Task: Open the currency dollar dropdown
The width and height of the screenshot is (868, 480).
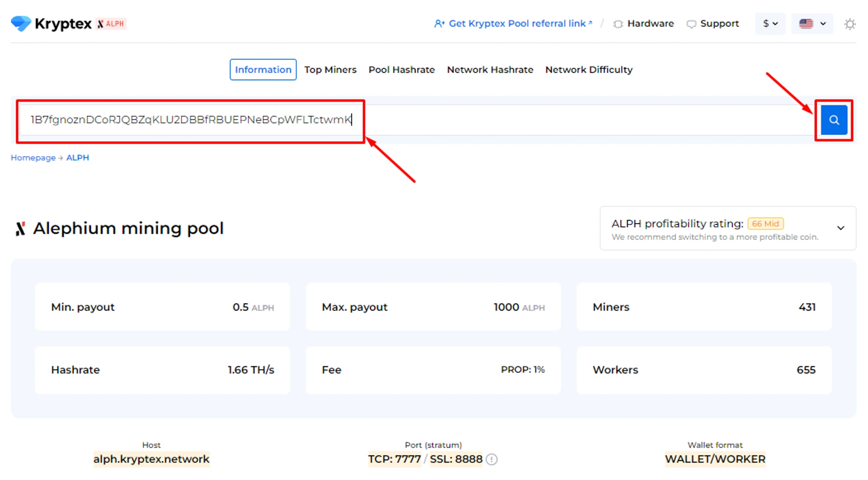Action: click(770, 24)
